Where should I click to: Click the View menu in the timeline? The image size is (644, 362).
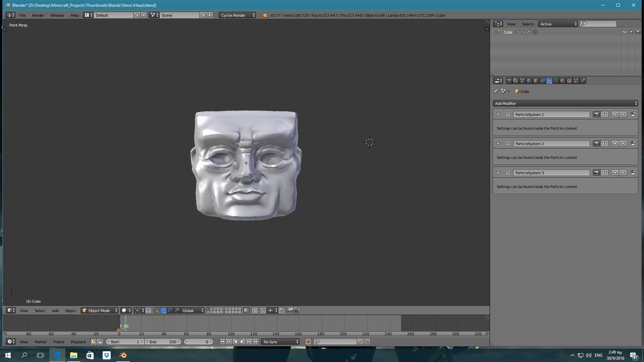click(24, 342)
